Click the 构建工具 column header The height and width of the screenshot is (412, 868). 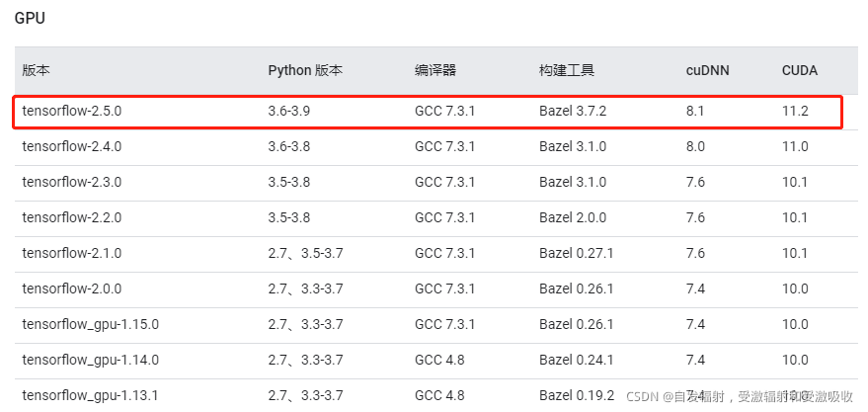point(566,70)
